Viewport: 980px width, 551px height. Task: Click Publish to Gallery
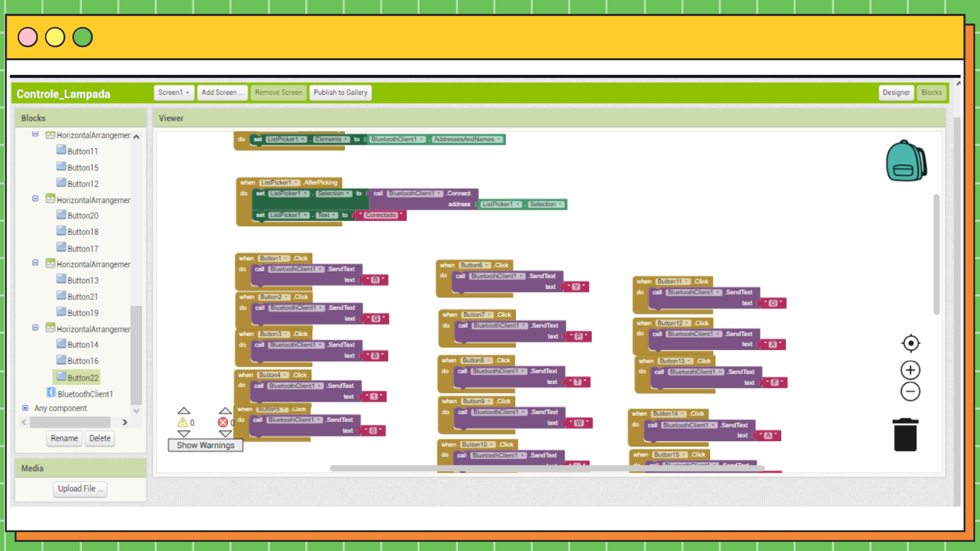click(x=340, y=92)
